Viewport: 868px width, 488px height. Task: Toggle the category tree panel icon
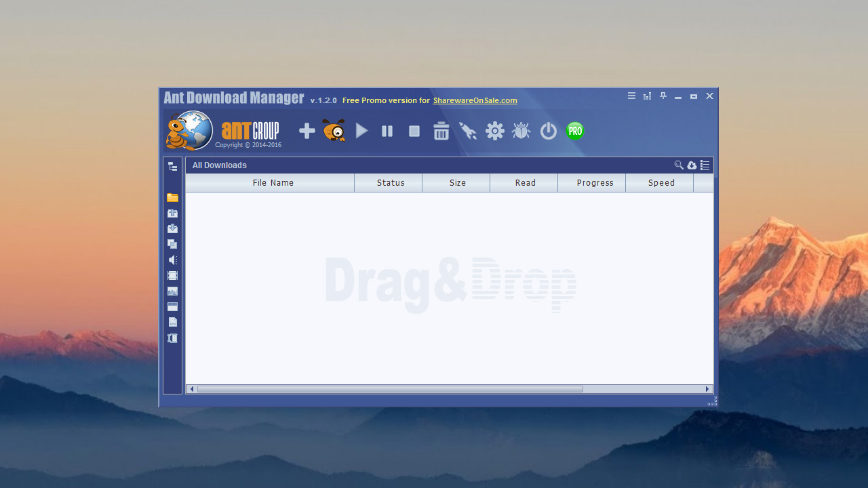pos(173,167)
